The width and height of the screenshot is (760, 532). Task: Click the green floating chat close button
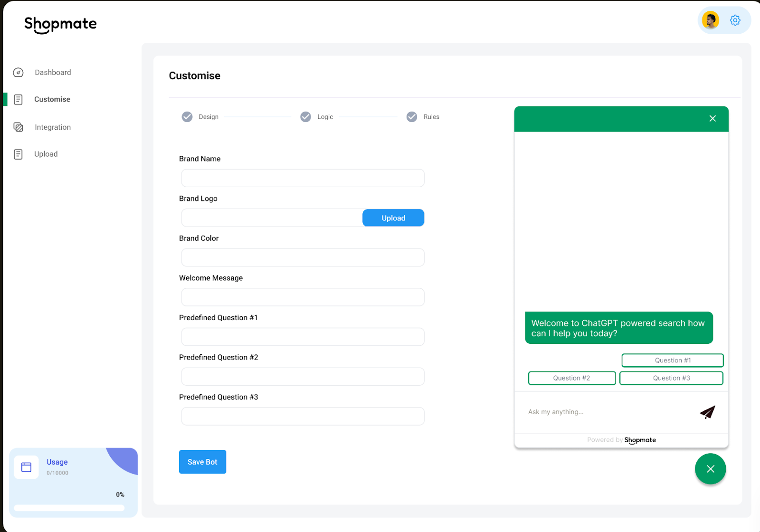(x=710, y=469)
